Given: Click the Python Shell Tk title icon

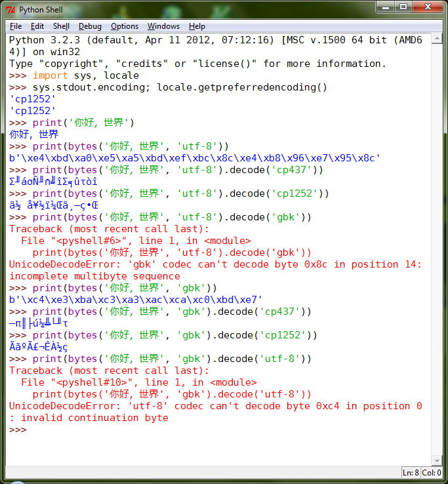Looking at the screenshot, I should (x=10, y=10).
